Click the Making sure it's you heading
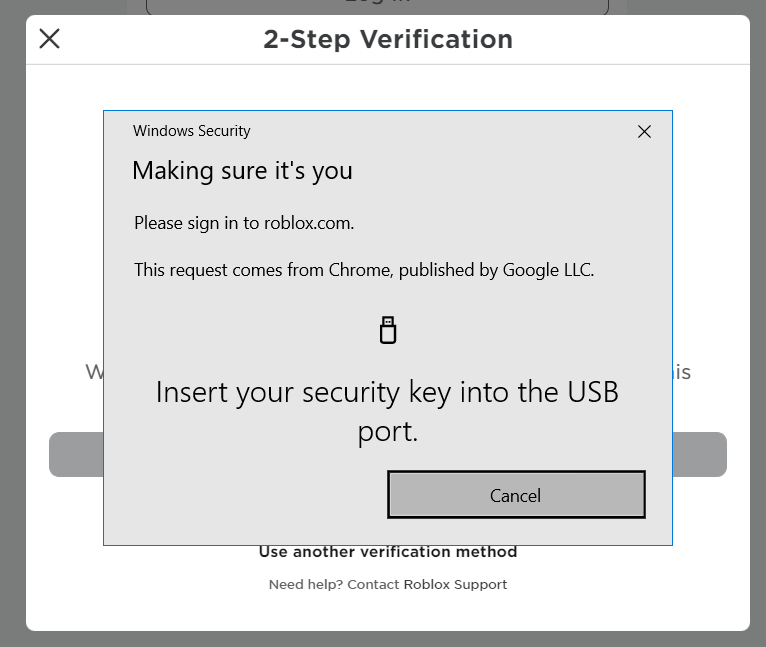 point(242,171)
